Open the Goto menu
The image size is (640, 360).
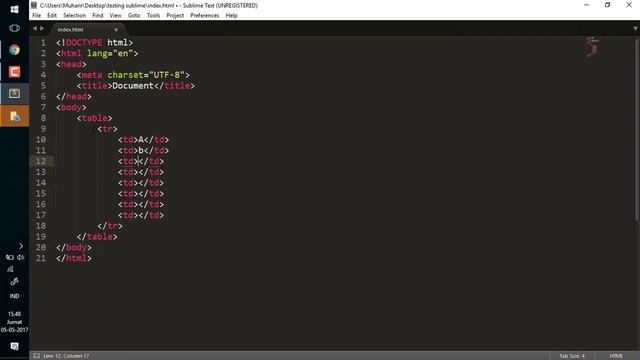(134, 16)
